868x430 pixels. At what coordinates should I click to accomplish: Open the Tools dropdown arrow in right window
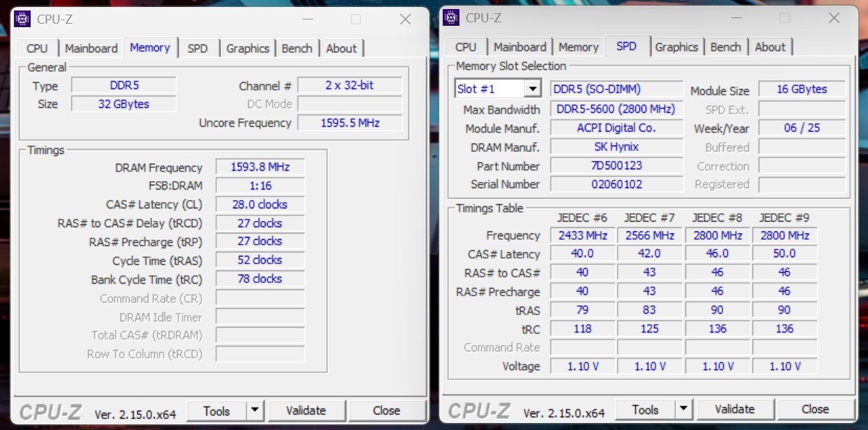[x=683, y=409]
